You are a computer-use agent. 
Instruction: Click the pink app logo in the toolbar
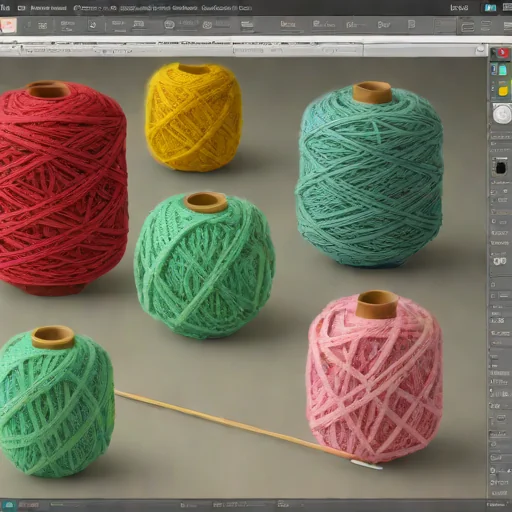[x=8, y=25]
